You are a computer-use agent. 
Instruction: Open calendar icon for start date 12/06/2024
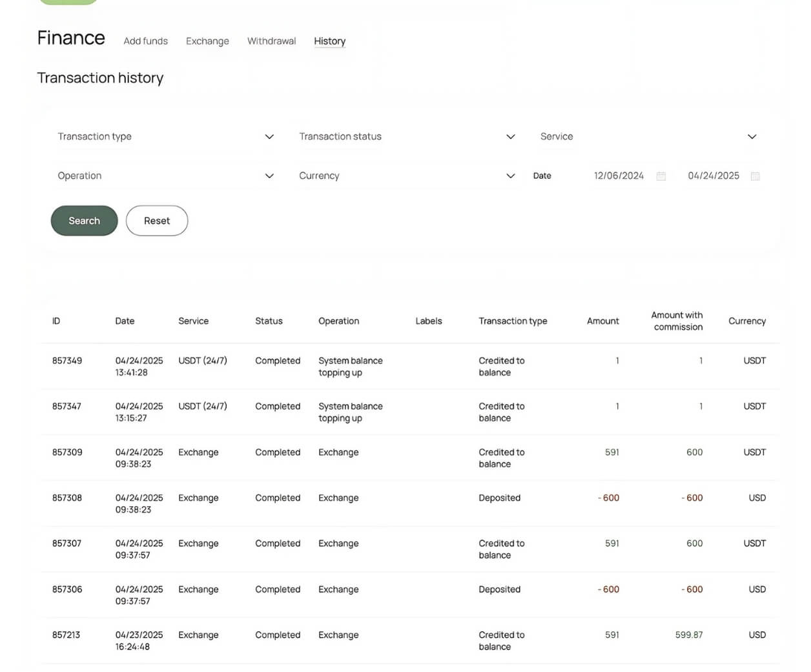661,176
